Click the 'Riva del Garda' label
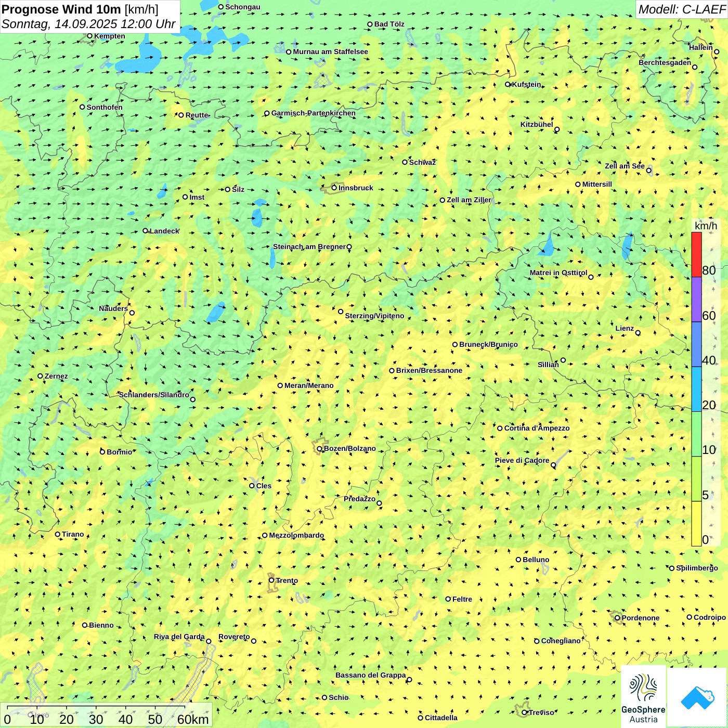 (179, 636)
